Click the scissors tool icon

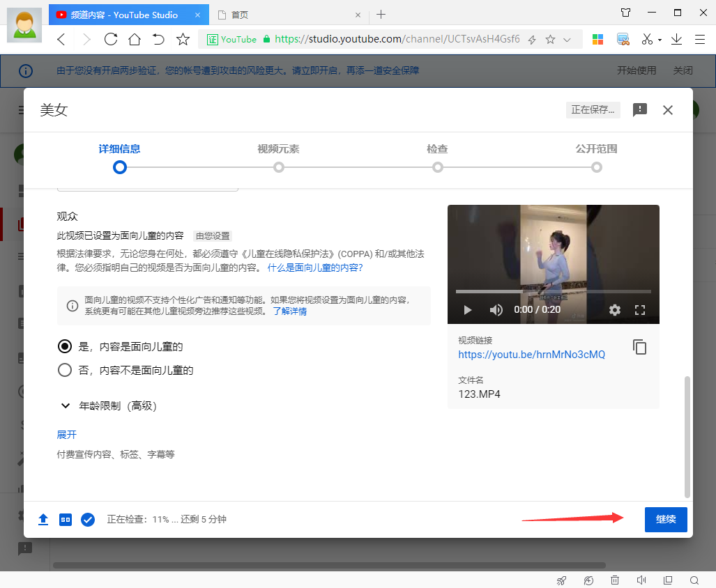[x=647, y=39]
